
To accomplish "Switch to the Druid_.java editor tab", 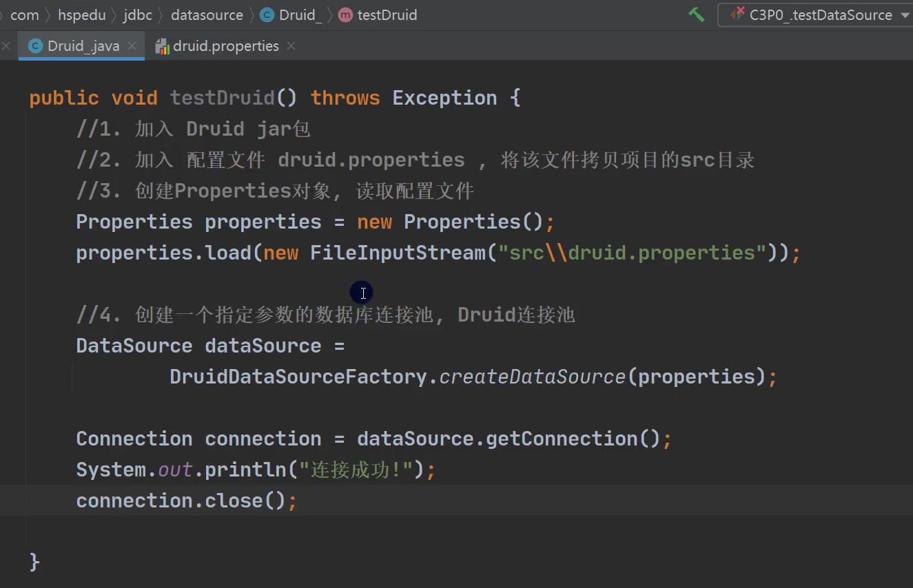I will pos(83,46).
